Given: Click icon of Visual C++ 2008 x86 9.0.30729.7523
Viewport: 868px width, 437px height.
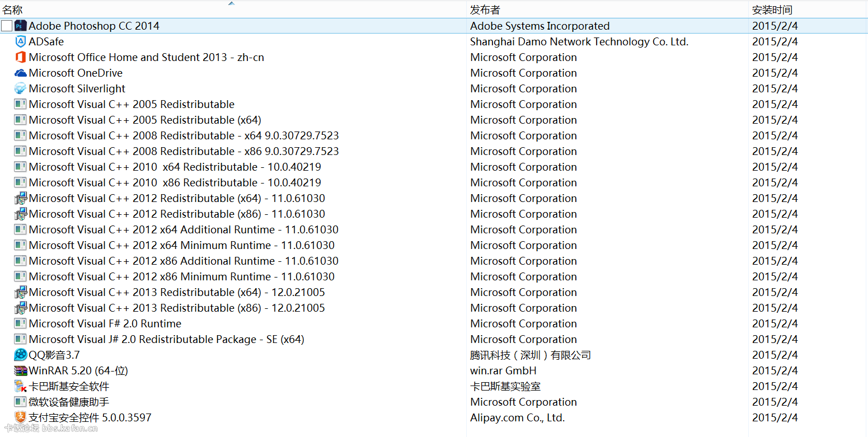Looking at the screenshot, I should click(21, 151).
